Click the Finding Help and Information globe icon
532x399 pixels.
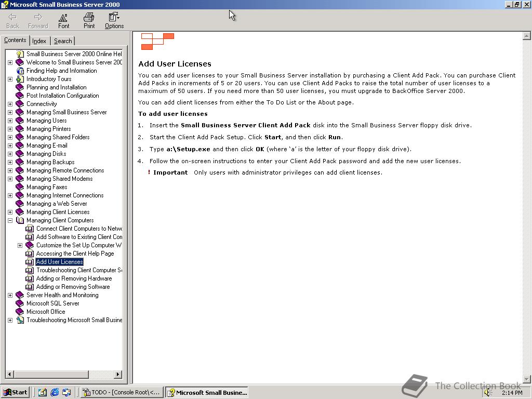20,71
